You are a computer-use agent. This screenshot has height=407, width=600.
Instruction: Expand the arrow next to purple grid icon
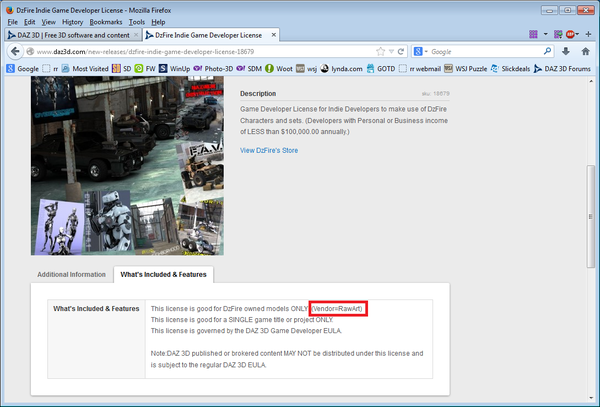tap(545, 34)
